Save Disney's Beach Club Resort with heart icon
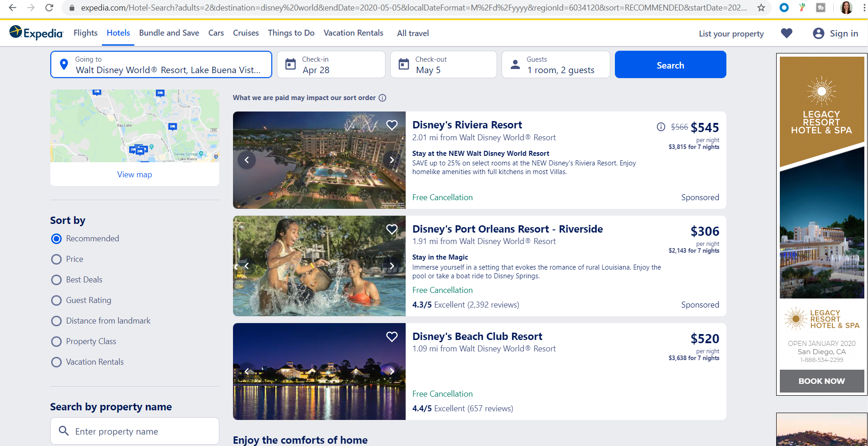The width and height of the screenshot is (868, 446). point(392,337)
